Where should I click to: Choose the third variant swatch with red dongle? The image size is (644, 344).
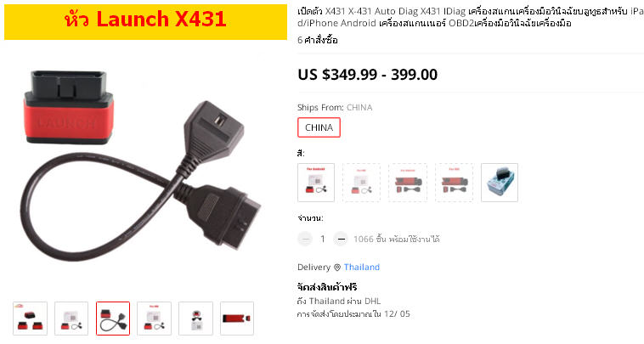408,183
